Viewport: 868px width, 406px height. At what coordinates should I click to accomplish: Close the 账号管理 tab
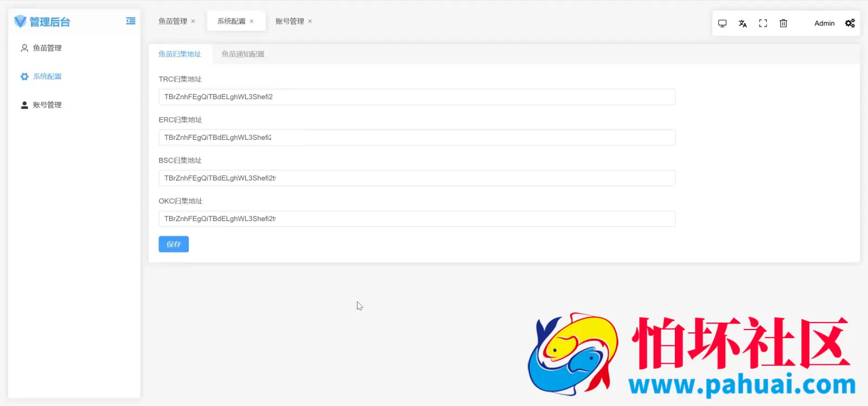(310, 22)
